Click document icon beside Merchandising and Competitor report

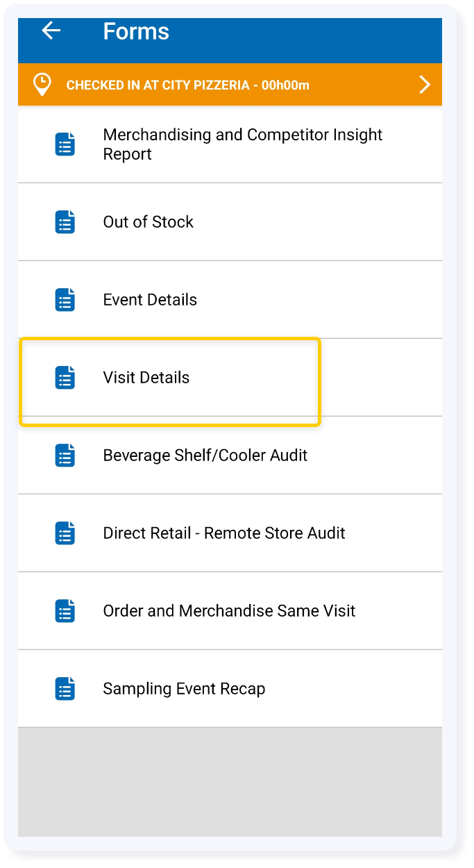[x=65, y=144]
